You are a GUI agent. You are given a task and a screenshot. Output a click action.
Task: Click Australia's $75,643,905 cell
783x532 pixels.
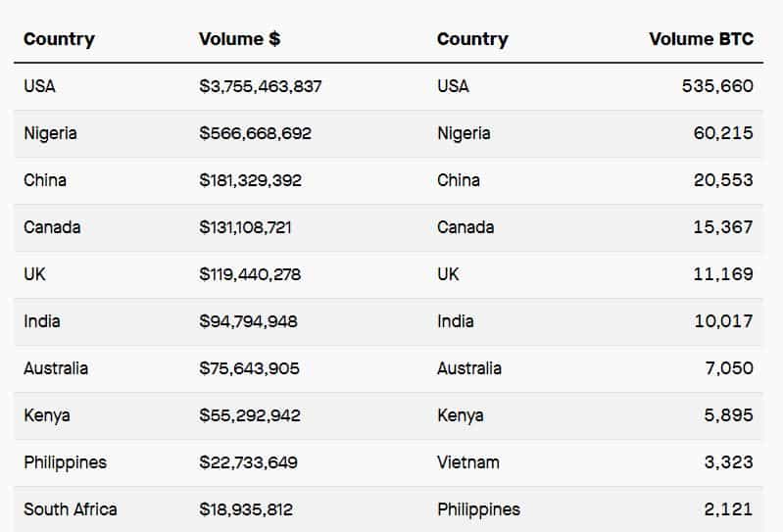coord(249,368)
